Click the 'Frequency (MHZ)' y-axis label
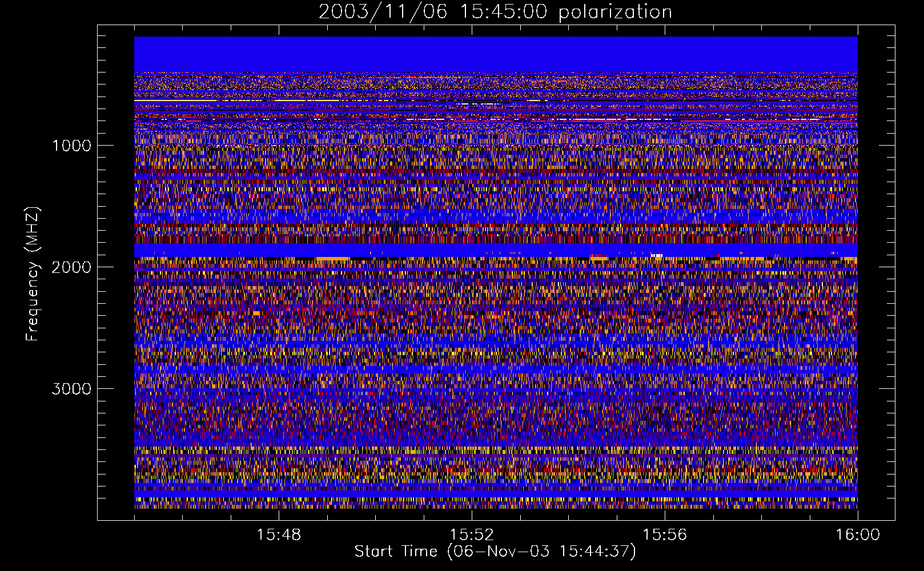924x571 pixels. 33,274
